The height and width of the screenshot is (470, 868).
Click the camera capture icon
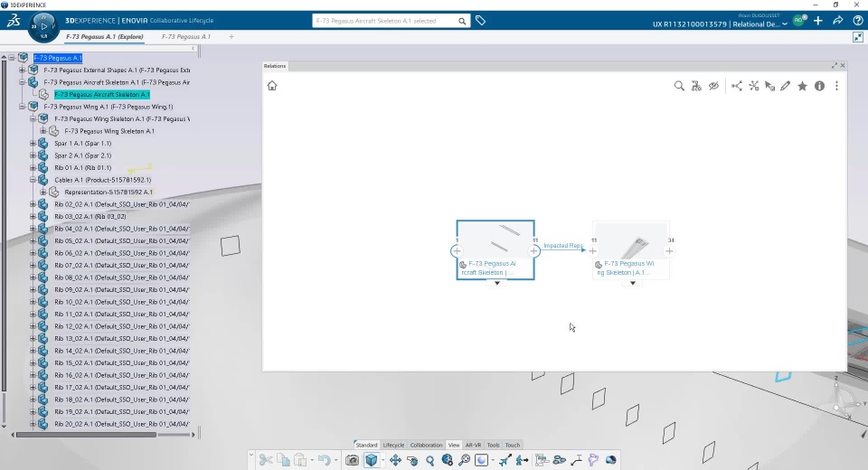[352, 460]
